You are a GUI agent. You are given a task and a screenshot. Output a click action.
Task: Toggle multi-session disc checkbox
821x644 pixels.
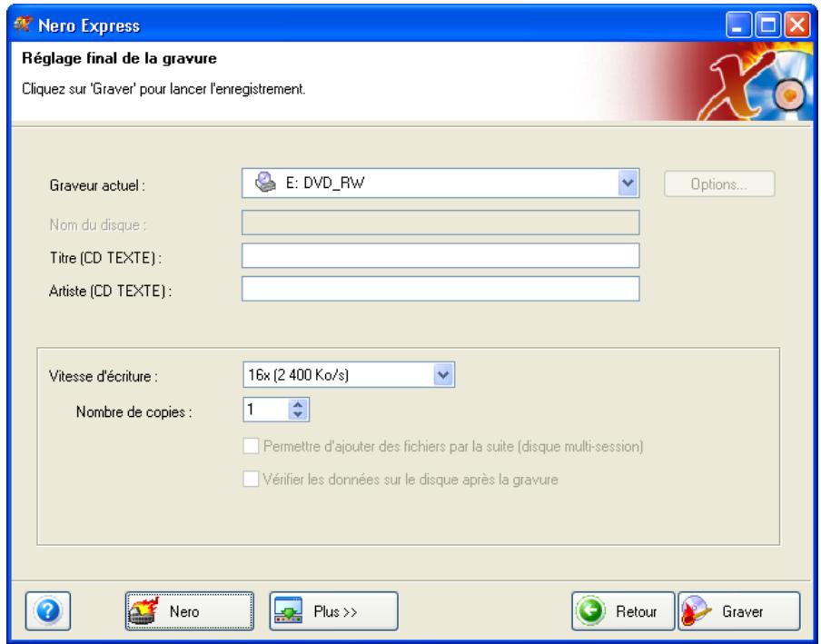point(251,446)
